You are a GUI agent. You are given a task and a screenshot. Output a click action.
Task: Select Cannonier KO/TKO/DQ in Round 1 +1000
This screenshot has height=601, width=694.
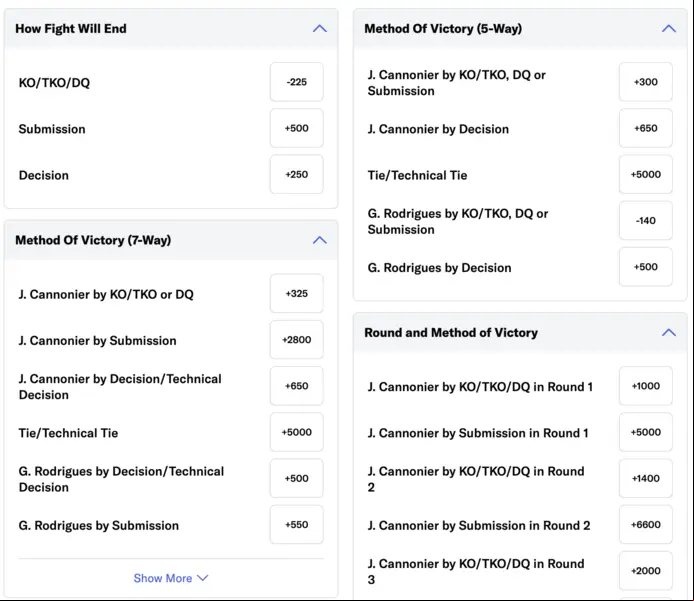click(x=646, y=386)
